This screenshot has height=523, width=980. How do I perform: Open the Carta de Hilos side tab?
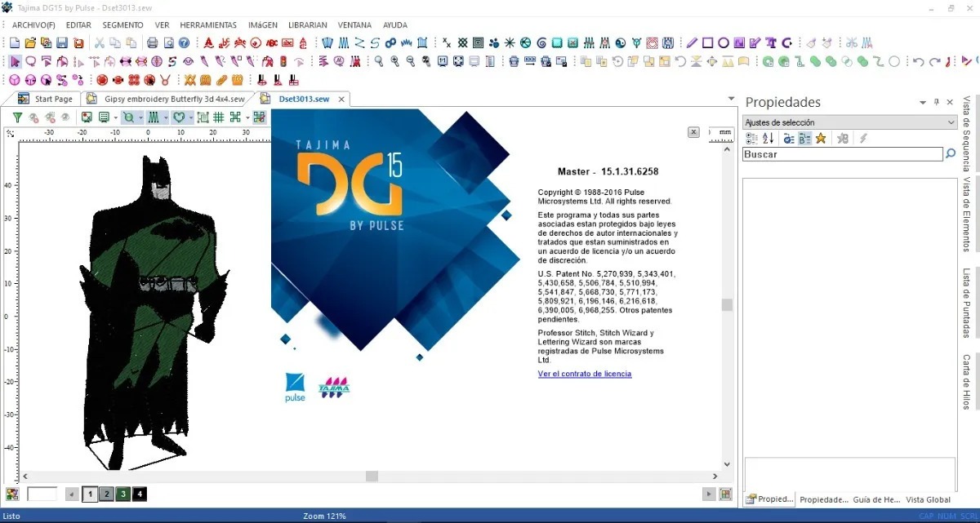click(x=967, y=381)
